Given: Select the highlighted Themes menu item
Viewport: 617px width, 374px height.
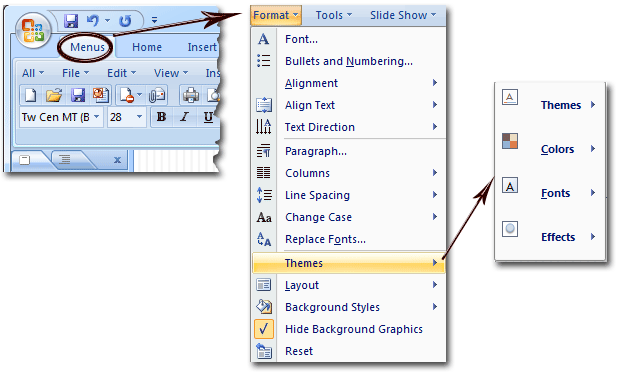Looking at the screenshot, I should tap(349, 263).
